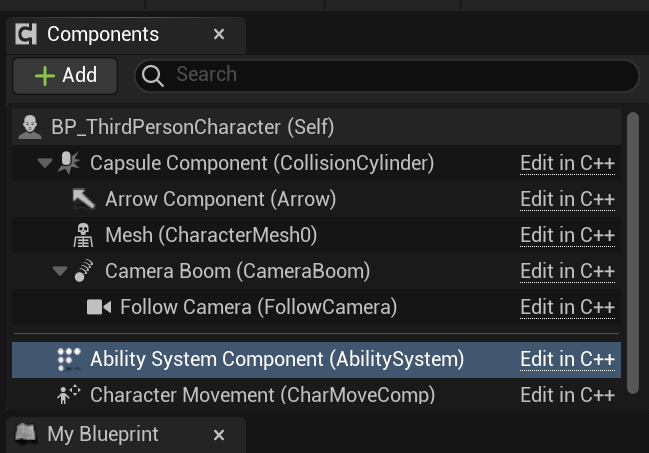The height and width of the screenshot is (453, 649).
Task: Click the capsule icon beside Capsule Component
Action: (x=69, y=162)
